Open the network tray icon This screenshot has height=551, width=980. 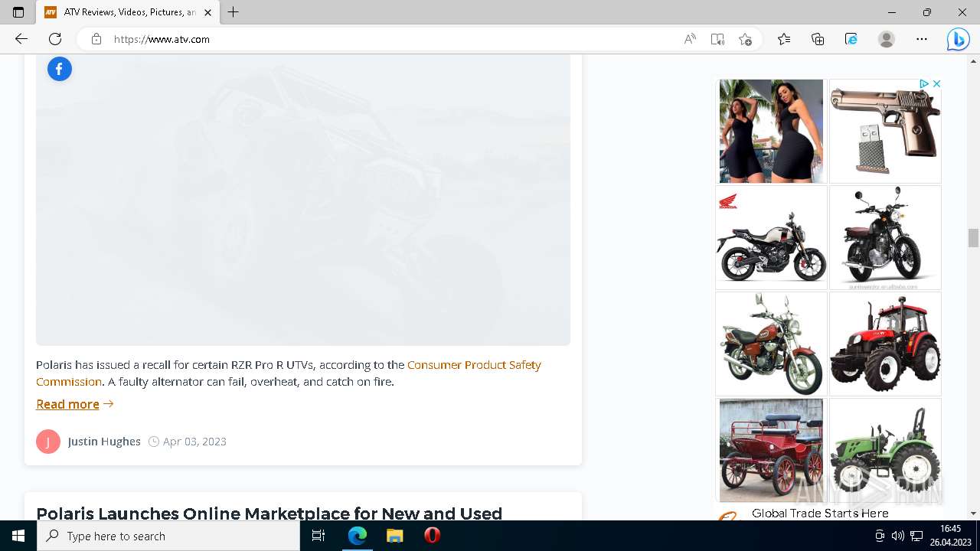(916, 536)
